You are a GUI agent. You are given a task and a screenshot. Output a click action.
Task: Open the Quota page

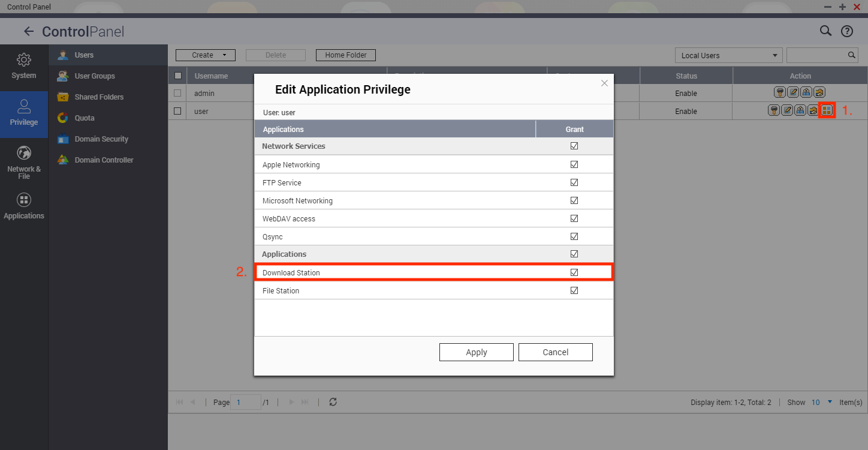click(x=108, y=118)
